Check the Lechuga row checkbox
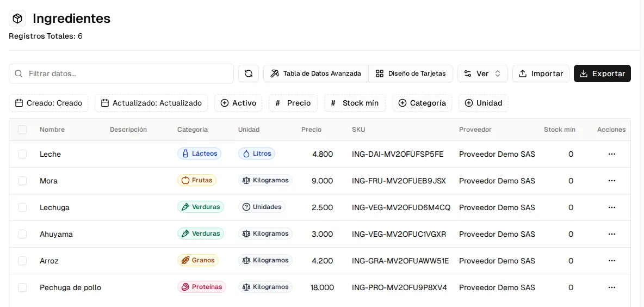This screenshot has height=307, width=644. coord(22,207)
